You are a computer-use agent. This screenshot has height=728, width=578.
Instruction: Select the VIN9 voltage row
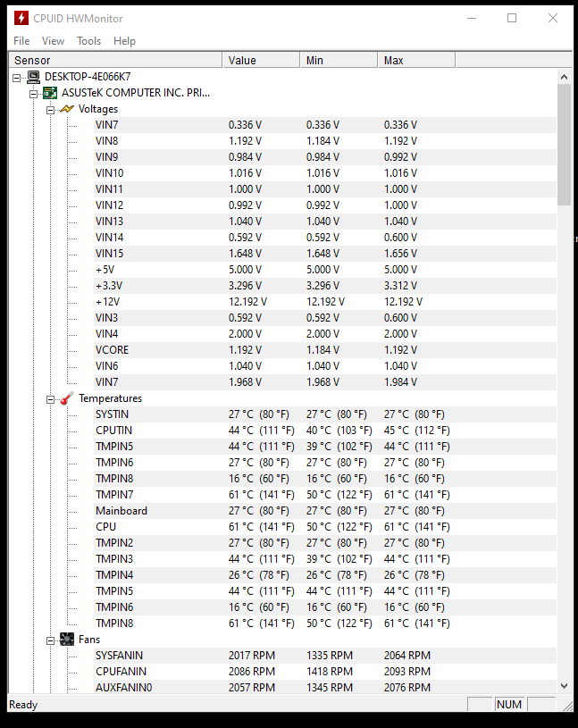324,157
